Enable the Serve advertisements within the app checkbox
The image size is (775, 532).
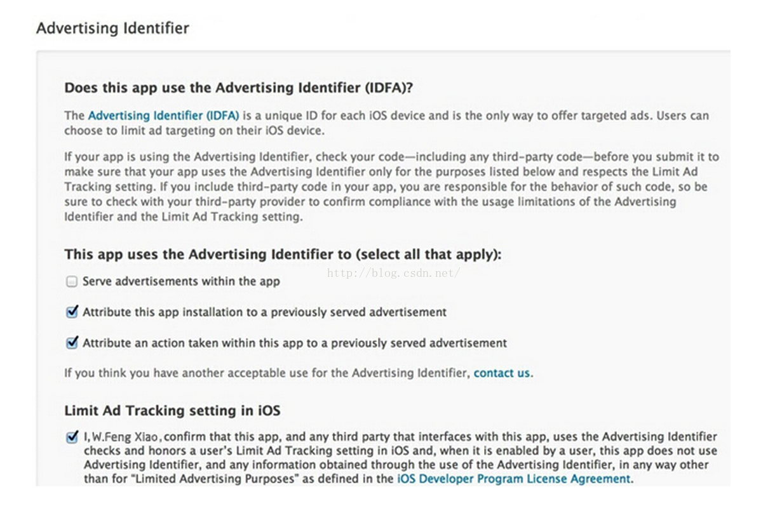[72, 281]
